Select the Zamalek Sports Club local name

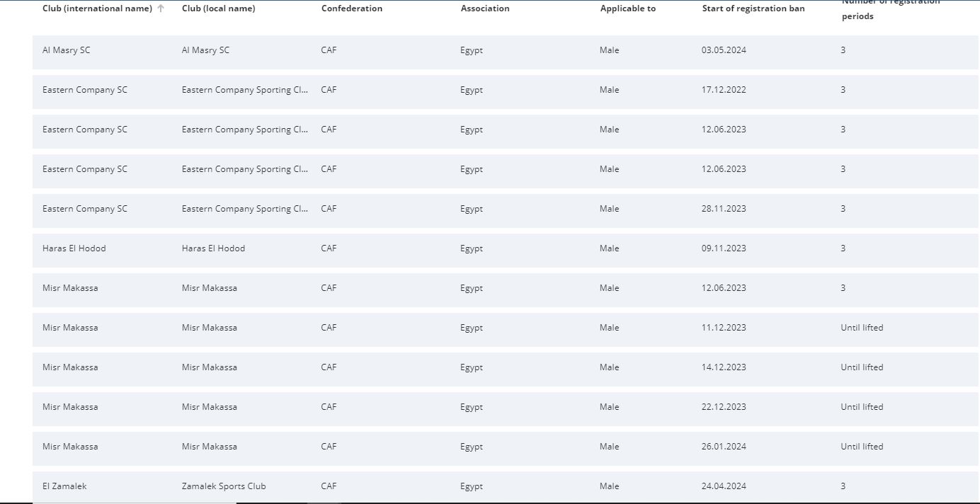[224, 486]
